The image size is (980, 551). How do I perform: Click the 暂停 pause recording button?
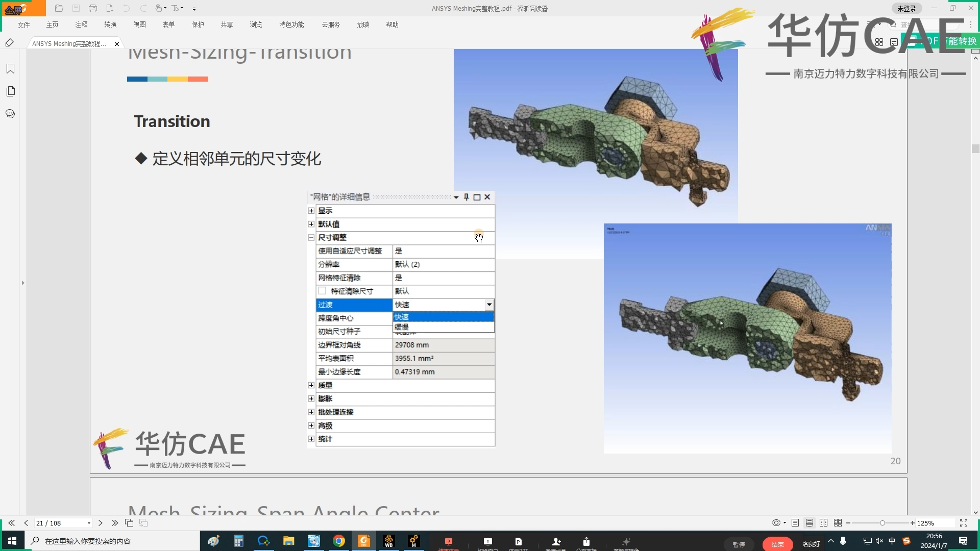pos(739,544)
